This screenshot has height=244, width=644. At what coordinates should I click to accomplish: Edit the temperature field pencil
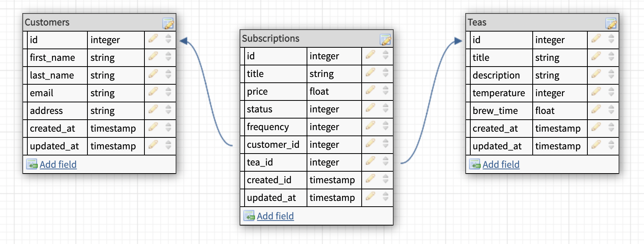coord(596,92)
